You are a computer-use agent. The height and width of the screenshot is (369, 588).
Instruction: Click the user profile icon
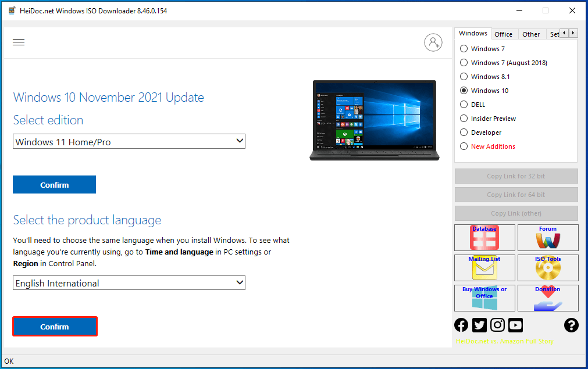(x=433, y=42)
